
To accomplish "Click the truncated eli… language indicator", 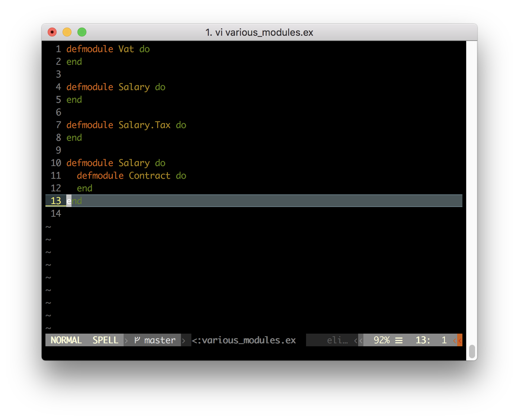I will pos(337,340).
